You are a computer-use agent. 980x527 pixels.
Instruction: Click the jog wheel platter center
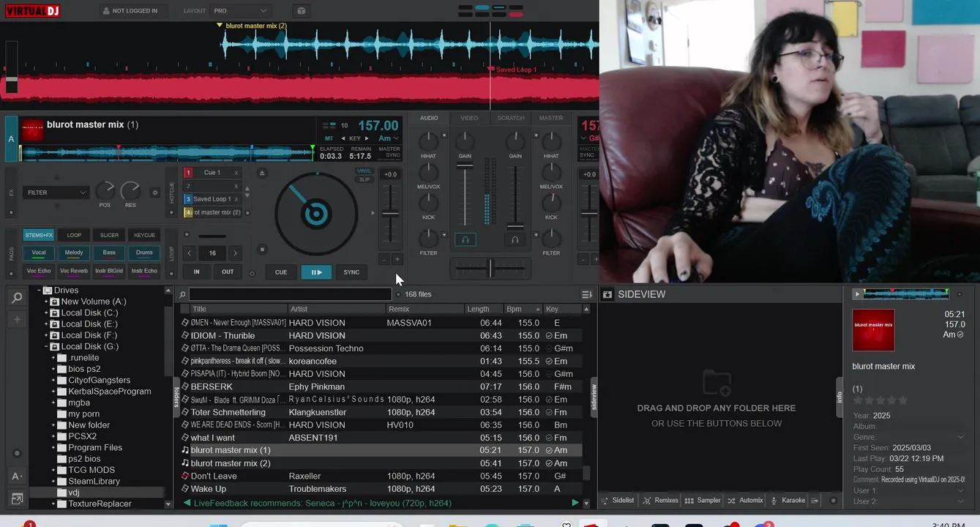click(x=316, y=214)
